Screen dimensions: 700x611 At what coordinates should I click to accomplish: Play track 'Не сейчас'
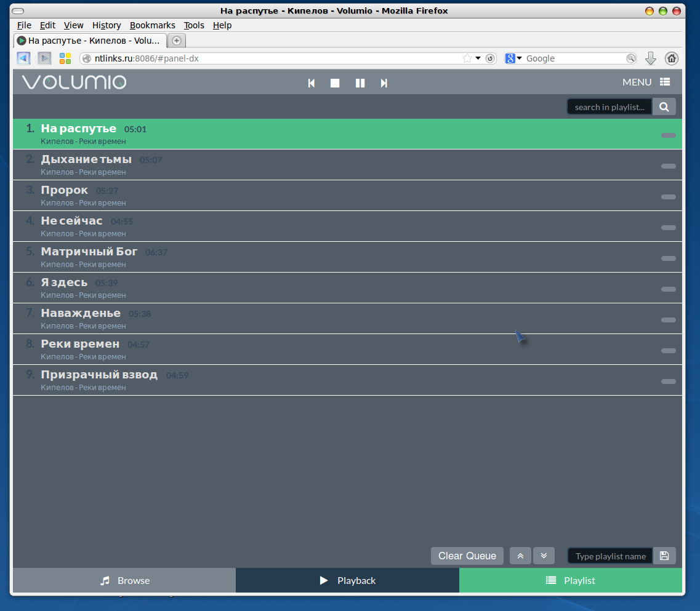(x=347, y=226)
